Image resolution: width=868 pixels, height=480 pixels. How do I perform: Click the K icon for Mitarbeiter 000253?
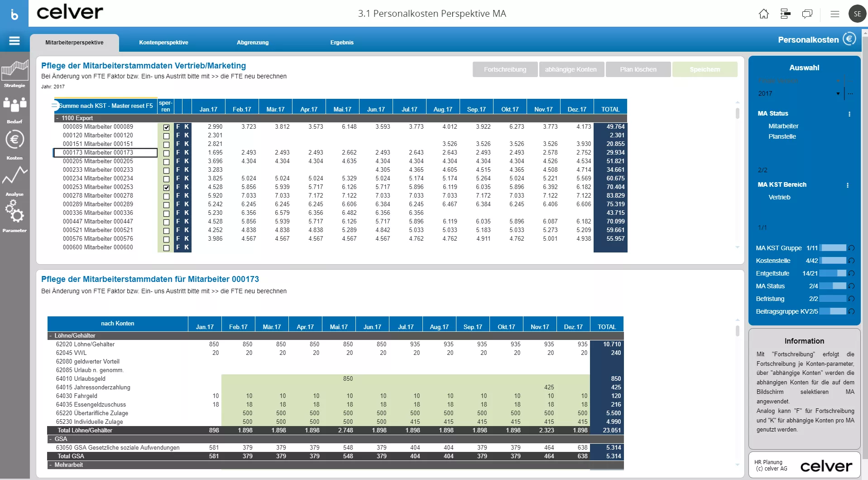(187, 187)
